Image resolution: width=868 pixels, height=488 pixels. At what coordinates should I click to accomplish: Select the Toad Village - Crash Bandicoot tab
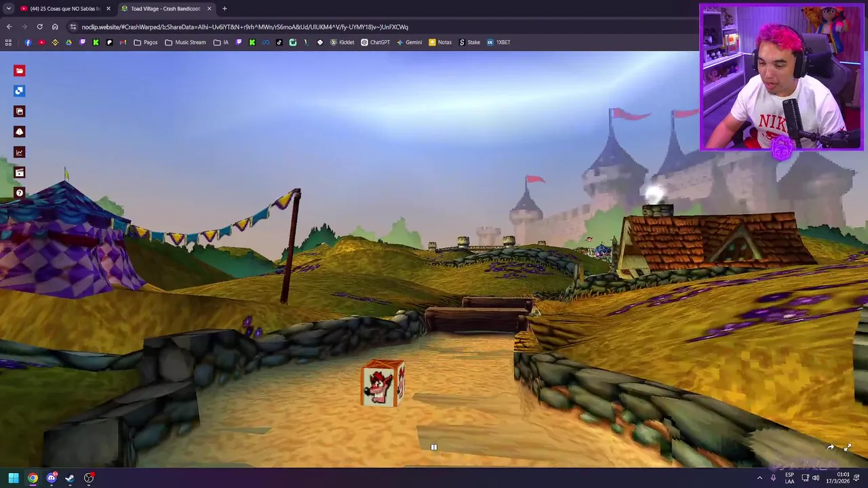(x=166, y=9)
